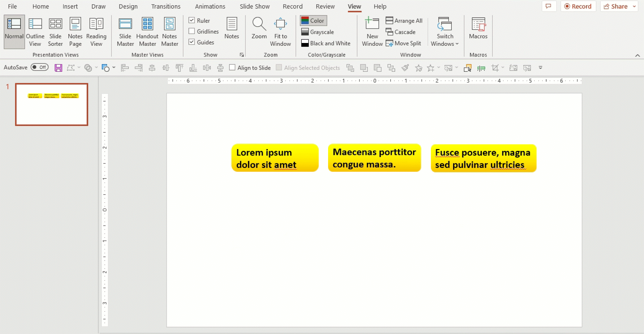The height and width of the screenshot is (334, 644).
Task: Open the Slide Master view
Action: (125, 32)
